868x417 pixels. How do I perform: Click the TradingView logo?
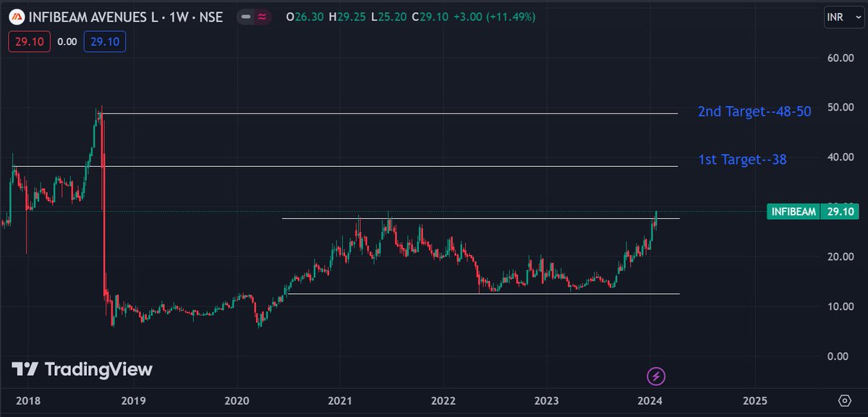coord(82,369)
